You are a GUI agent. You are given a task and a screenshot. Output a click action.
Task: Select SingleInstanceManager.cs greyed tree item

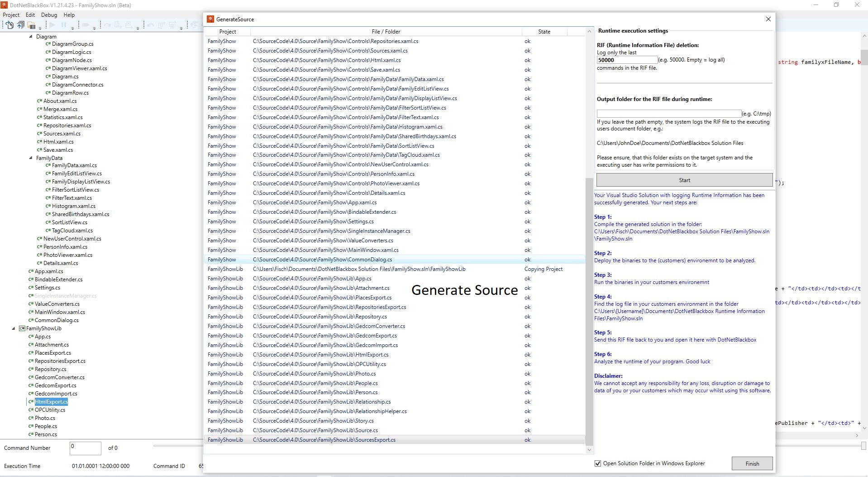coord(66,296)
